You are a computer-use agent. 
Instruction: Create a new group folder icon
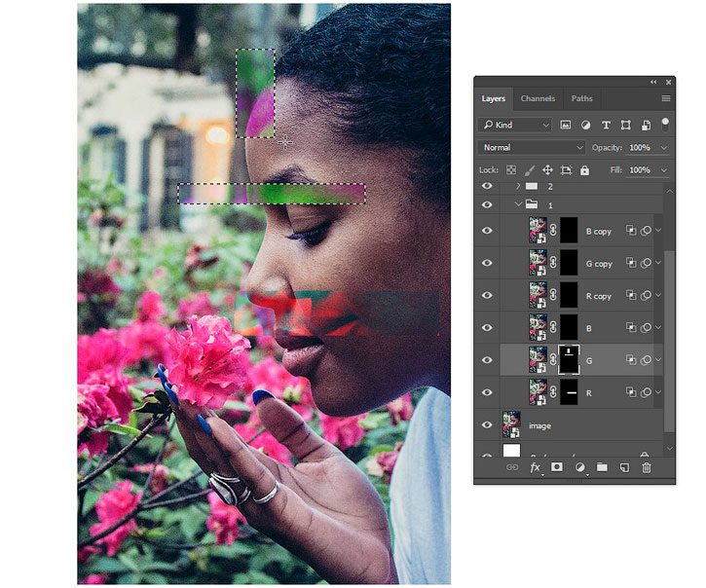602,467
